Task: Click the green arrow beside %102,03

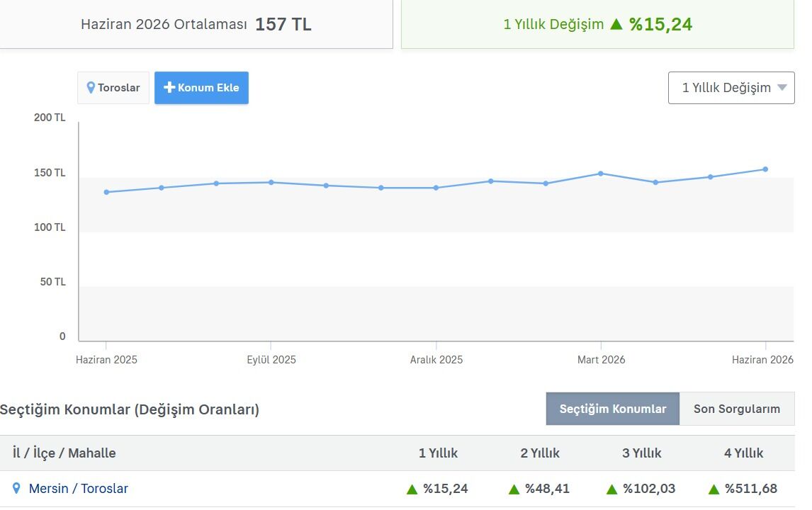Action: pyautogui.click(x=611, y=489)
